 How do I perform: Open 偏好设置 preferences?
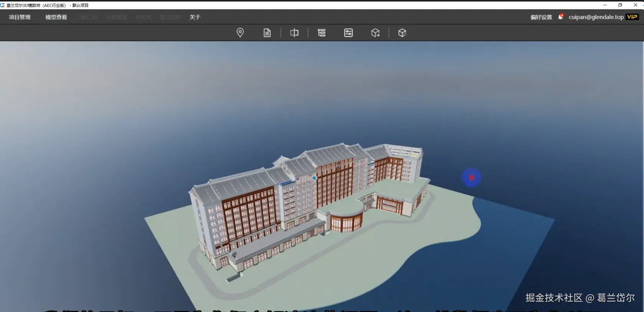[541, 17]
